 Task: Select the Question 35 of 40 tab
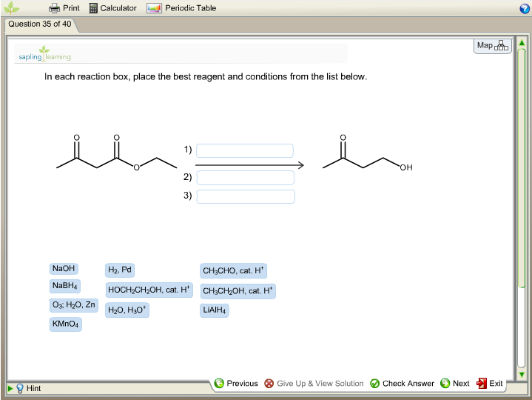point(40,24)
